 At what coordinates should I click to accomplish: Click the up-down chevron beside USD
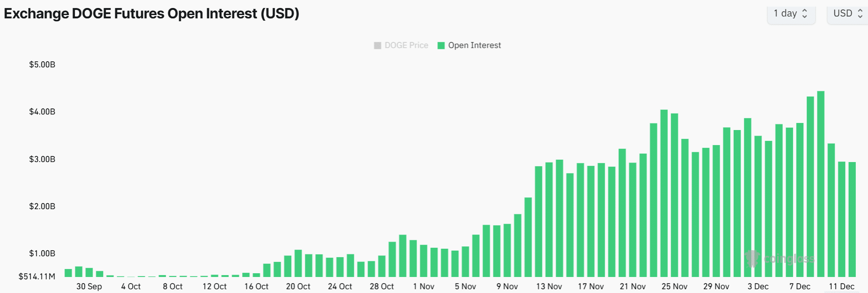point(860,14)
